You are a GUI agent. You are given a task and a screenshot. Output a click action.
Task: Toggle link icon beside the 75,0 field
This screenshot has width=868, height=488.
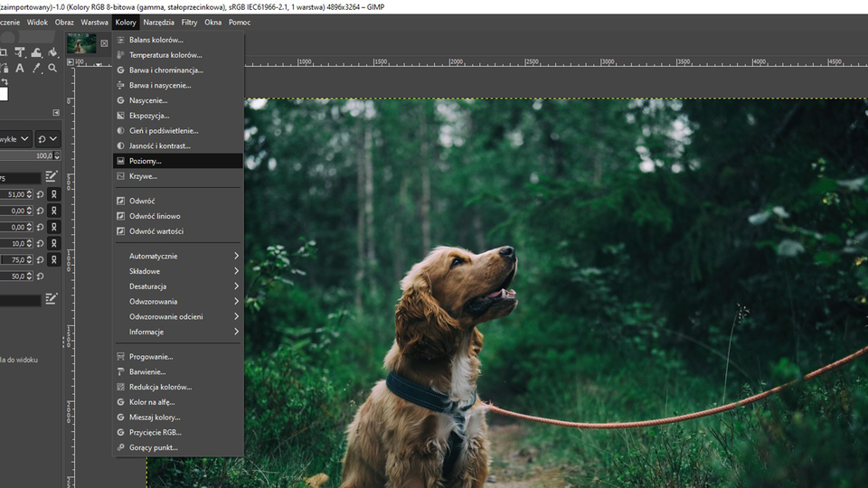(x=53, y=259)
